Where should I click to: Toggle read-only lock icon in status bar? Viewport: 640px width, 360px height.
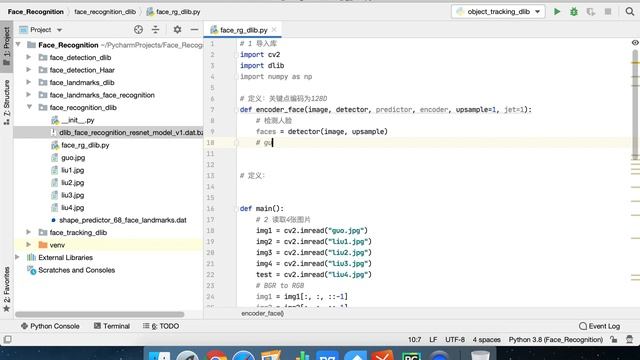(613, 339)
